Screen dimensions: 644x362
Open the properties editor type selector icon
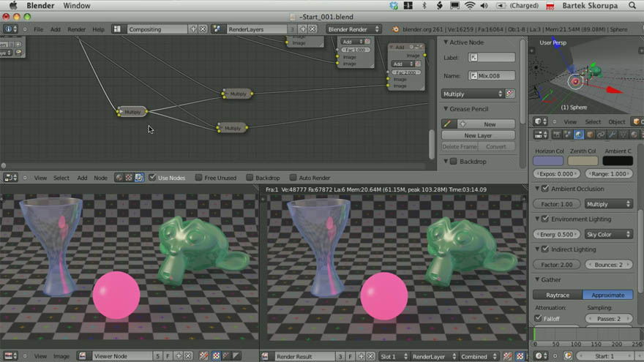click(541, 135)
